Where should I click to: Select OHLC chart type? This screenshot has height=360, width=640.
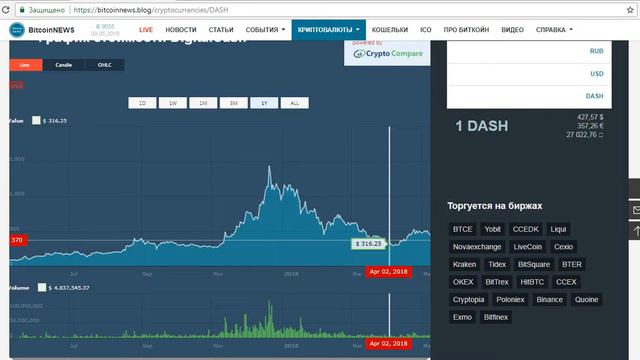point(104,65)
